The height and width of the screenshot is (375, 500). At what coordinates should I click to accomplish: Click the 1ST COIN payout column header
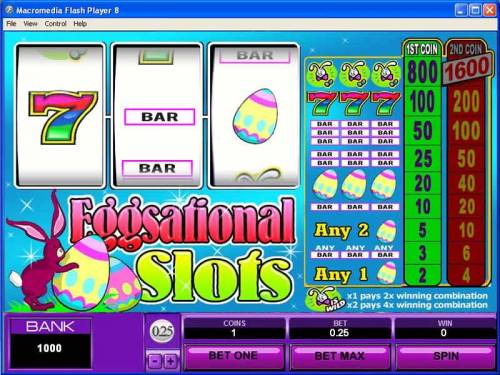(x=422, y=49)
